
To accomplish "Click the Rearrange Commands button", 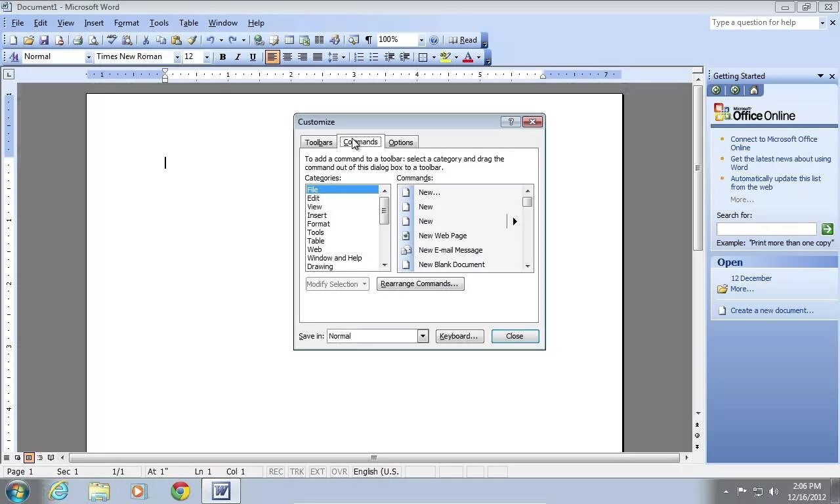I will click(x=420, y=284).
